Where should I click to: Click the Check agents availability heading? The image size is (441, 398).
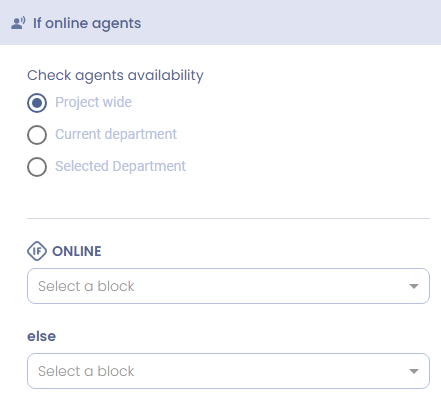pos(115,76)
